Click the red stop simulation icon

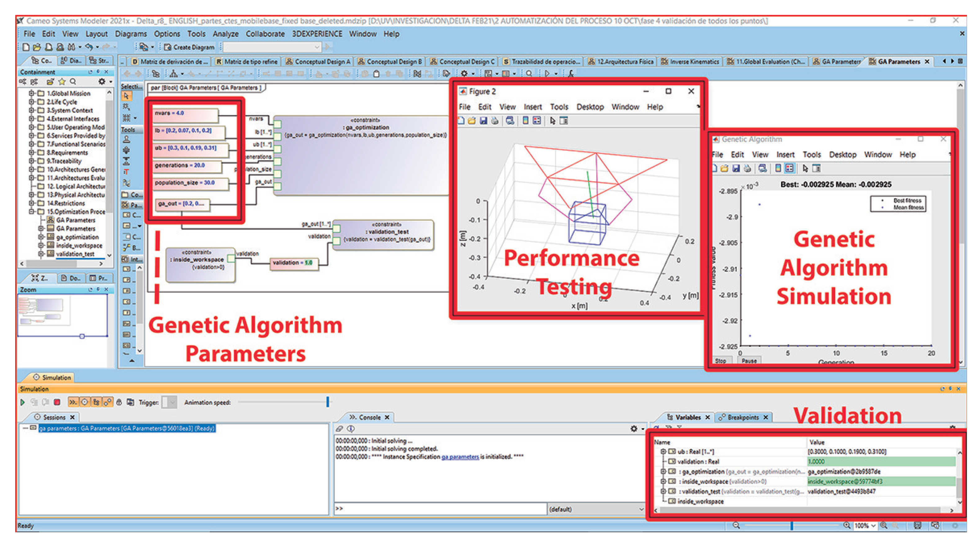pos(57,402)
